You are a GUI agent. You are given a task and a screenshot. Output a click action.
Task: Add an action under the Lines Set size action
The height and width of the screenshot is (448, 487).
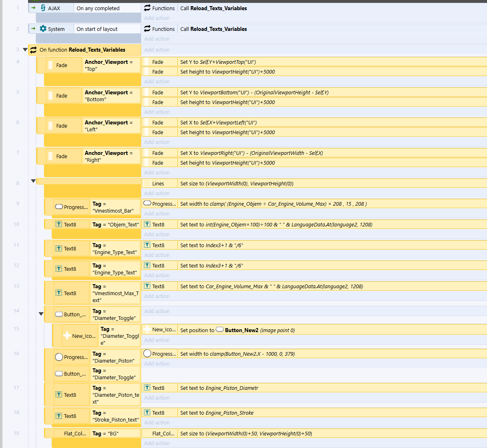pyautogui.click(x=157, y=193)
